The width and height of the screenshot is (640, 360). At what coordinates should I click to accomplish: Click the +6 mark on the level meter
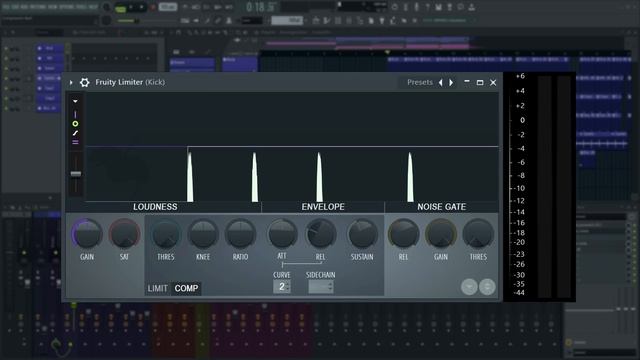click(520, 76)
